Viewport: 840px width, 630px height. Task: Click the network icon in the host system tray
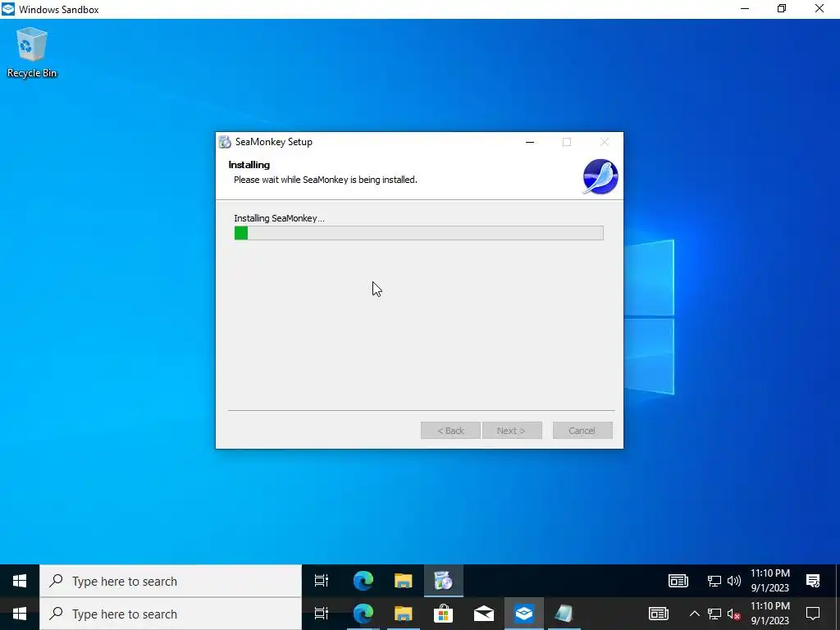tap(714, 614)
